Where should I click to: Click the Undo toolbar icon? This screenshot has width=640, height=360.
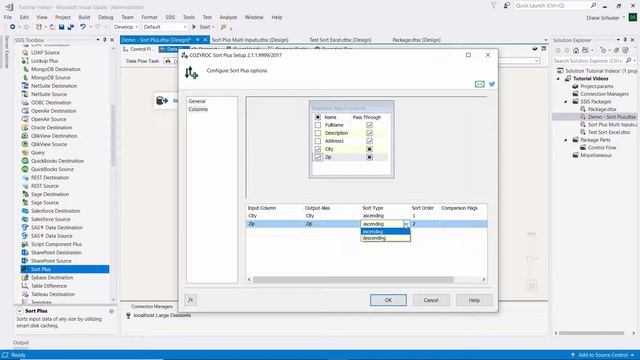click(83, 27)
